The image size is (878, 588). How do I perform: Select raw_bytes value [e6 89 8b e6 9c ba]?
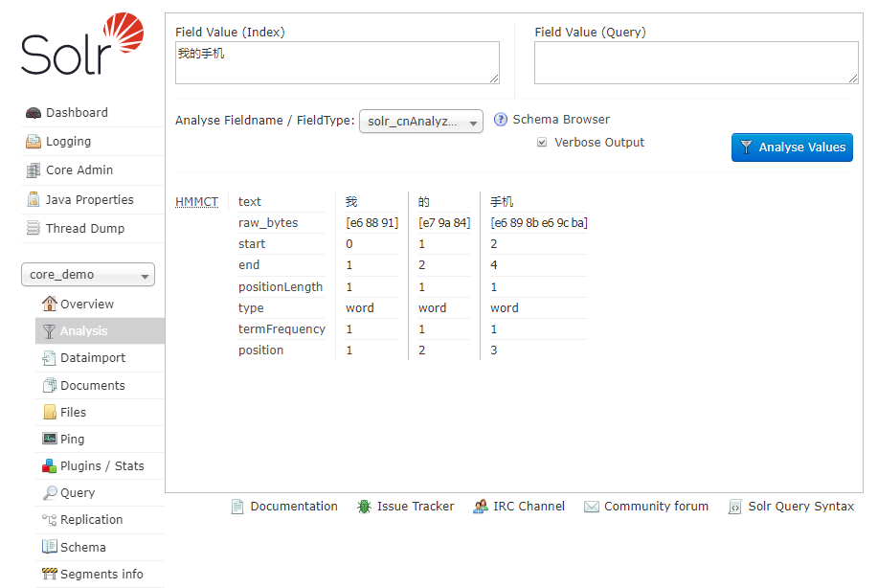pyautogui.click(x=539, y=223)
